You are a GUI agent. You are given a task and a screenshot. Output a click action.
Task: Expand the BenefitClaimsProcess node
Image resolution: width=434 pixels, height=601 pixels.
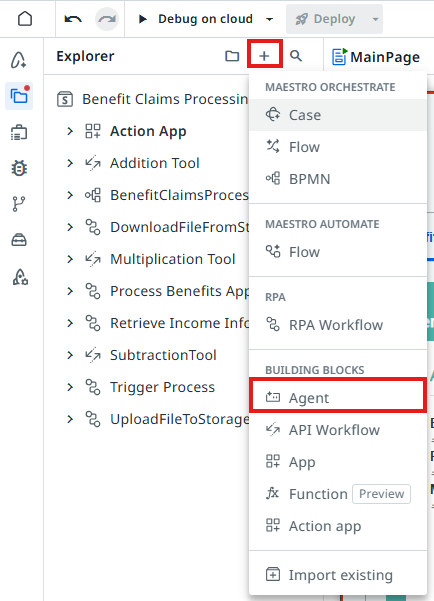(70, 195)
